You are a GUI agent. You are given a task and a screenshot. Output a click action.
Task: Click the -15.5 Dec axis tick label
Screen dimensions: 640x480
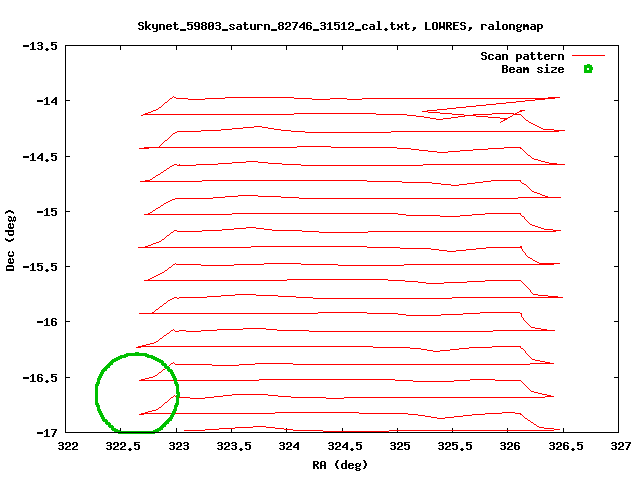(40, 267)
